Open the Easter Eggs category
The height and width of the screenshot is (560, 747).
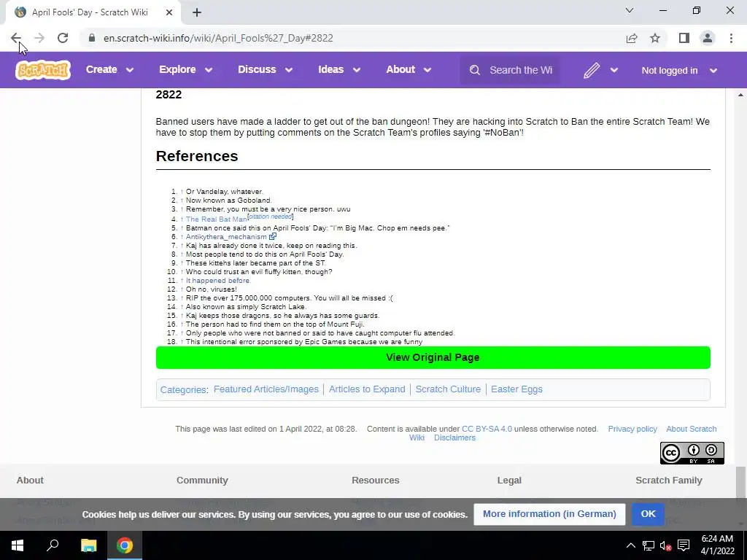pyautogui.click(x=516, y=389)
